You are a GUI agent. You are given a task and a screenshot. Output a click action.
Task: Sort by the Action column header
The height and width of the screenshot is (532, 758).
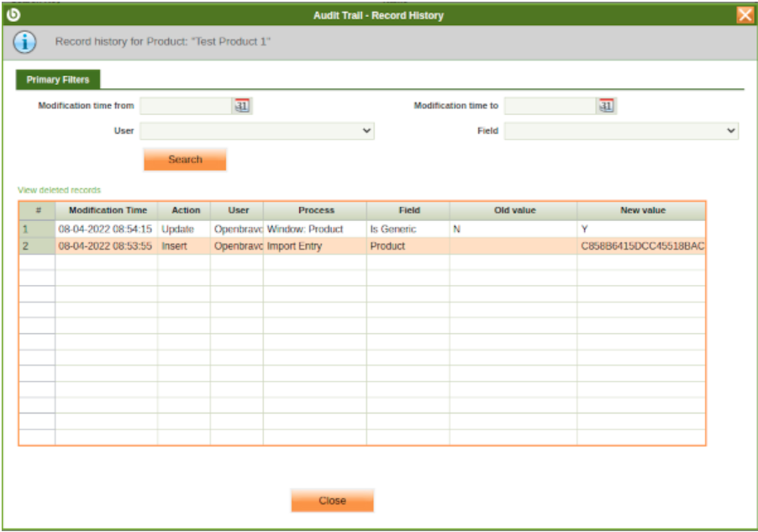[186, 210]
